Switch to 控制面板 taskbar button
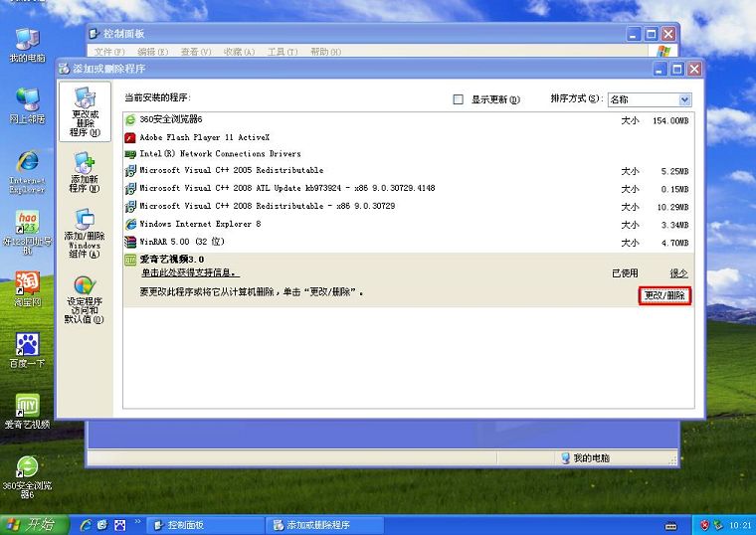The image size is (756, 535). [x=205, y=525]
